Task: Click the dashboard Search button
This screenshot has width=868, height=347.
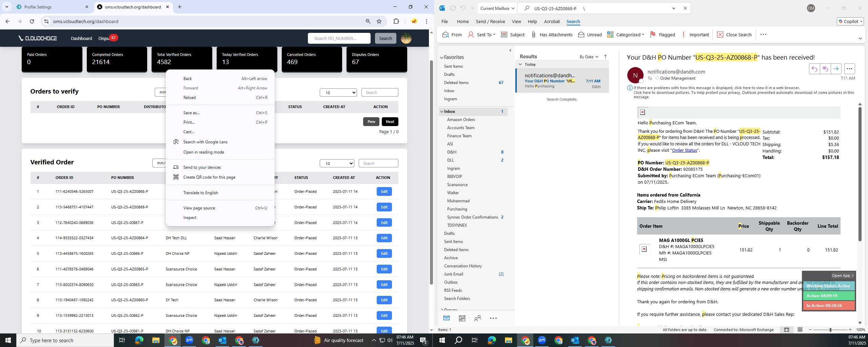Action: (x=386, y=38)
